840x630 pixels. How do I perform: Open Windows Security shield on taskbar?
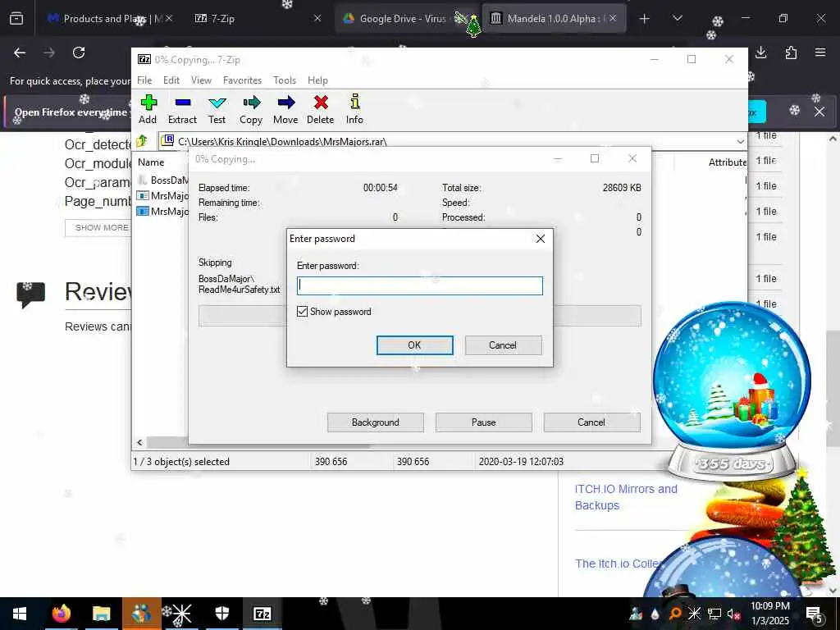pos(221,614)
